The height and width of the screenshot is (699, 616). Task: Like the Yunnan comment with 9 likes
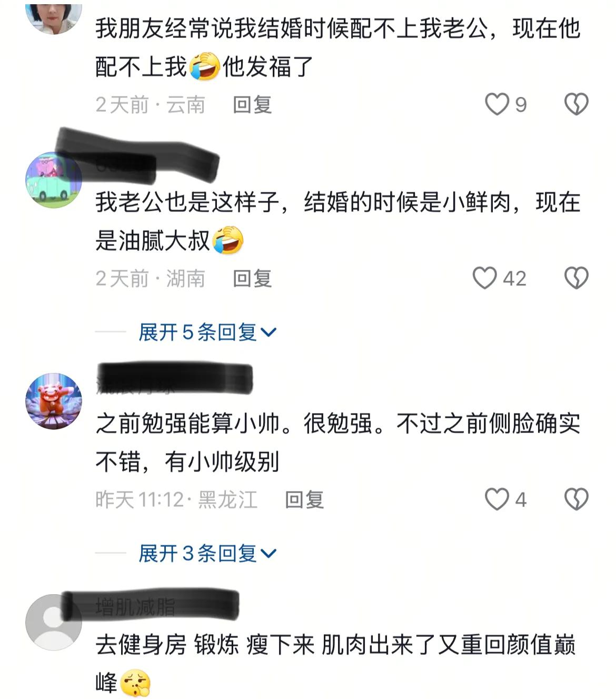point(497,104)
